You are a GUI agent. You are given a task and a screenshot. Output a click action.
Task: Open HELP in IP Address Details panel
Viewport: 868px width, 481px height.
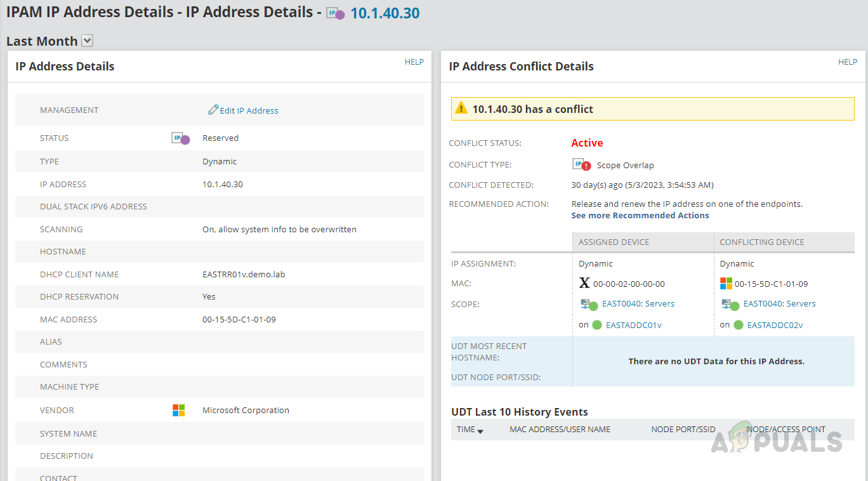click(x=414, y=62)
